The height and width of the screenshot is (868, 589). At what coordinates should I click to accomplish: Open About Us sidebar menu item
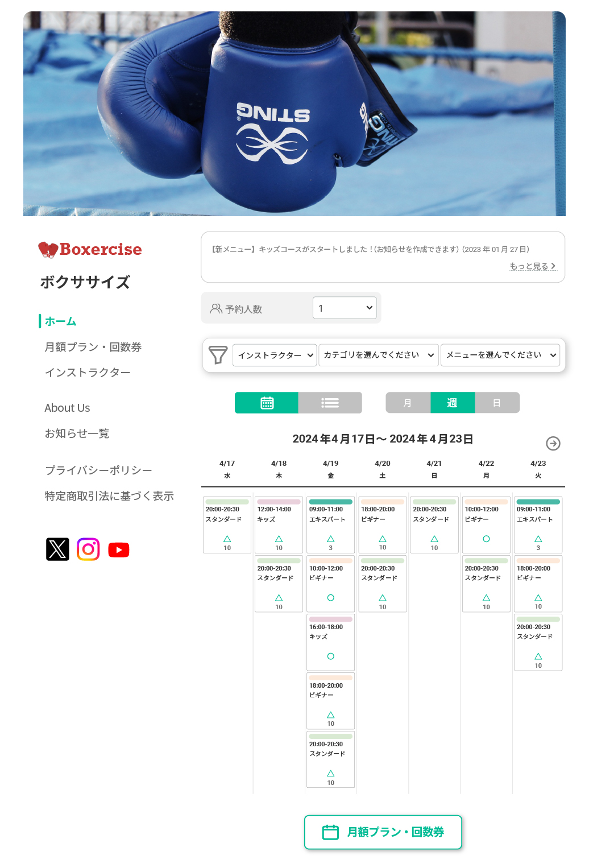[67, 408]
